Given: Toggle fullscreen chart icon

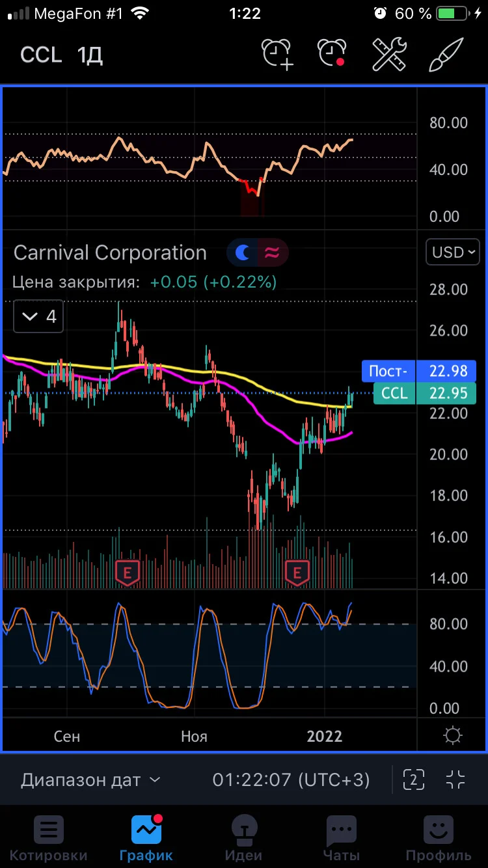Looking at the screenshot, I should click(456, 779).
